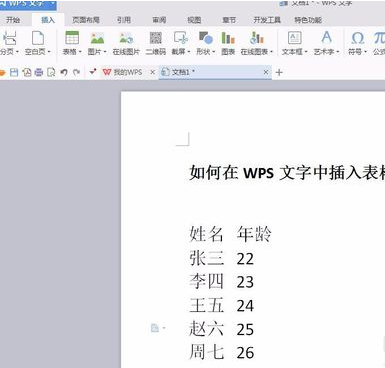Add a new document tab with plus
385x368 pixels.
[279, 72]
